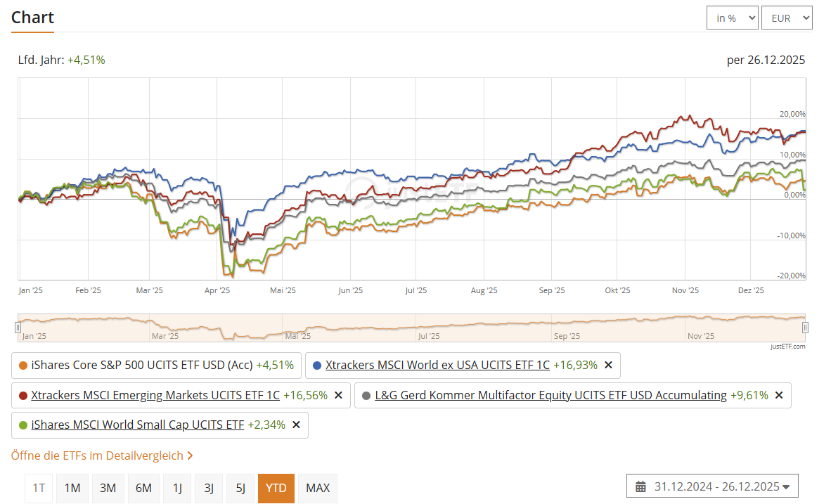Grab the right handle of range navigator
Viewport: 831px width, 504px height.
tap(805, 328)
